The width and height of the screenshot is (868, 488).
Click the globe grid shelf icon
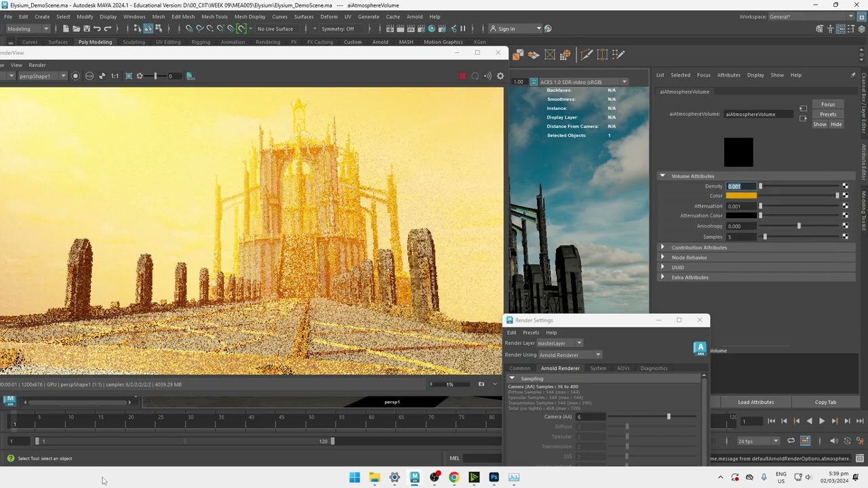(x=566, y=55)
